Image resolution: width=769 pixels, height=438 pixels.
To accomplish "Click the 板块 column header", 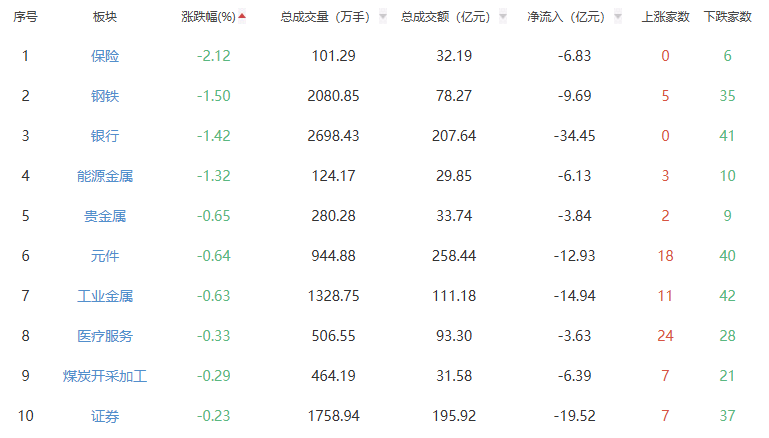I will coord(104,17).
